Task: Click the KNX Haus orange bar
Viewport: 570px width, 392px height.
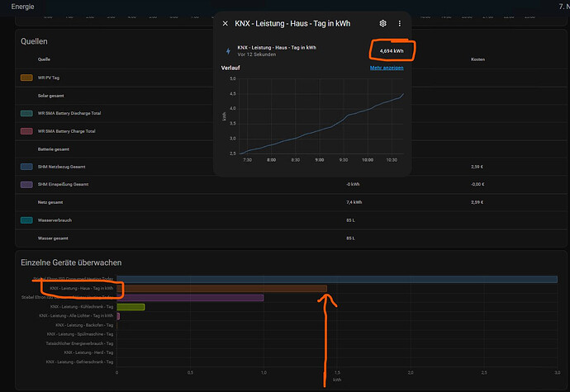Action: (x=221, y=288)
